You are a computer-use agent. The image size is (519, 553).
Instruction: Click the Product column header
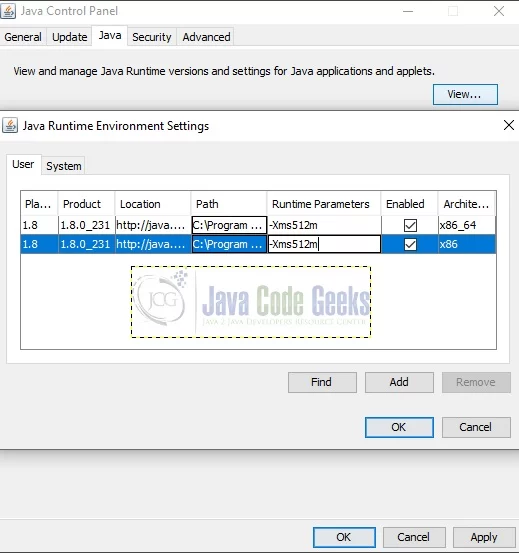coord(86,204)
